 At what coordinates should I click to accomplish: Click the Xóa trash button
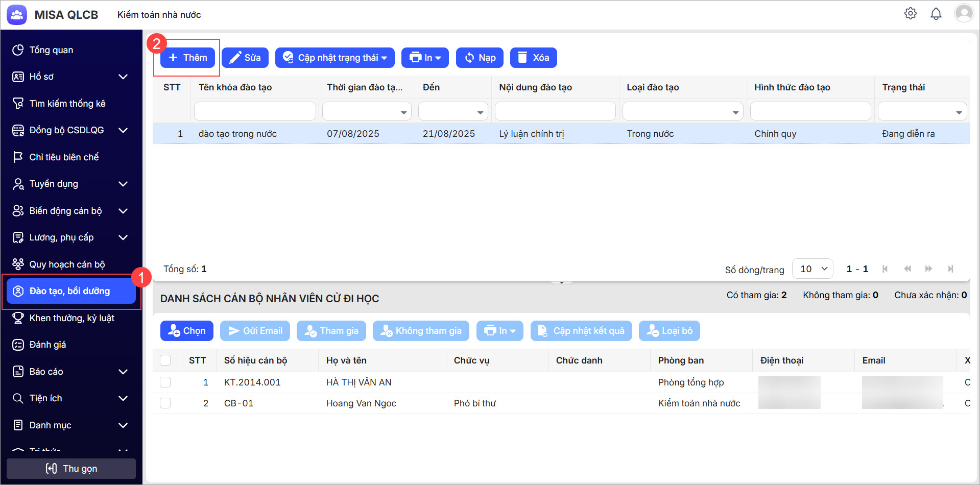533,58
